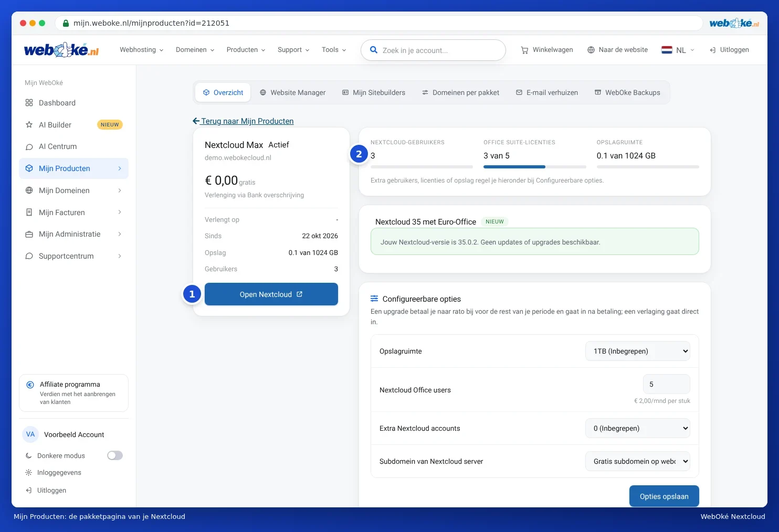Click the Dutch flag language icon
The image size is (779, 532).
tap(667, 50)
